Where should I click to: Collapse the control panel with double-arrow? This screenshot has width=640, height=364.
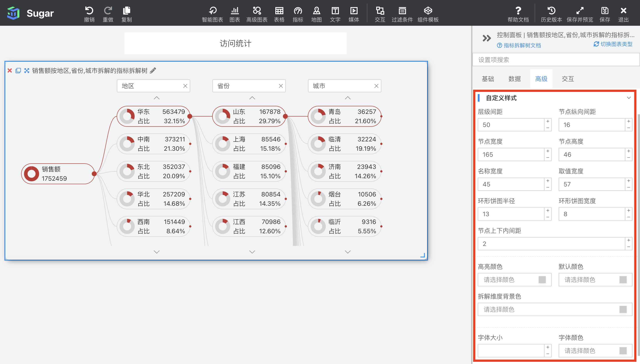487,38
